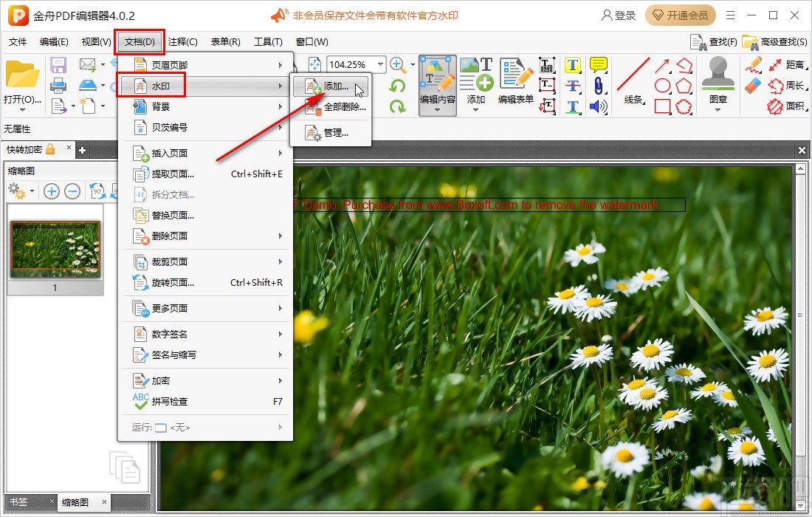Image resolution: width=812 pixels, height=517 pixels.
Task: Expand the Encryption submenu
Action: (207, 381)
